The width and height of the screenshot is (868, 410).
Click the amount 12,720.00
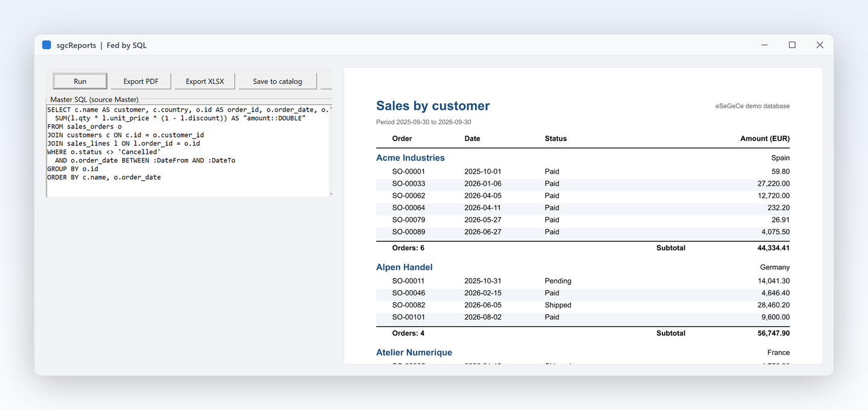[x=774, y=195]
